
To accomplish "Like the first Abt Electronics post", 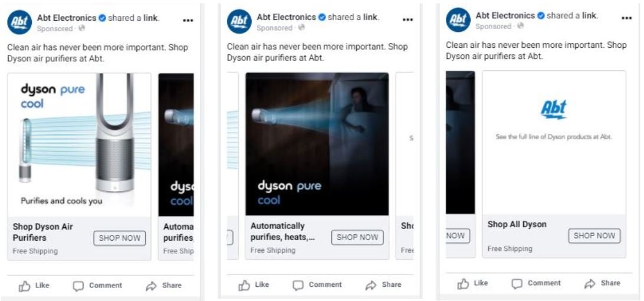I will pos(34,286).
